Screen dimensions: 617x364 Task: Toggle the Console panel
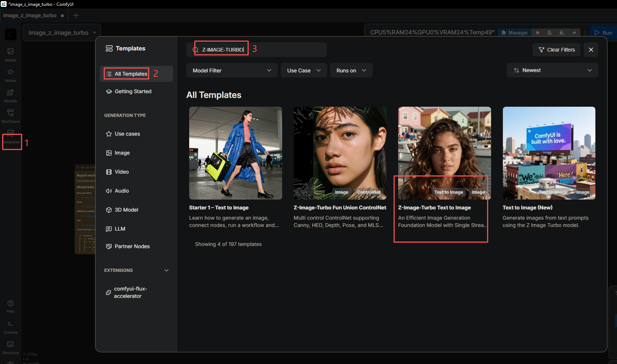[x=11, y=327]
